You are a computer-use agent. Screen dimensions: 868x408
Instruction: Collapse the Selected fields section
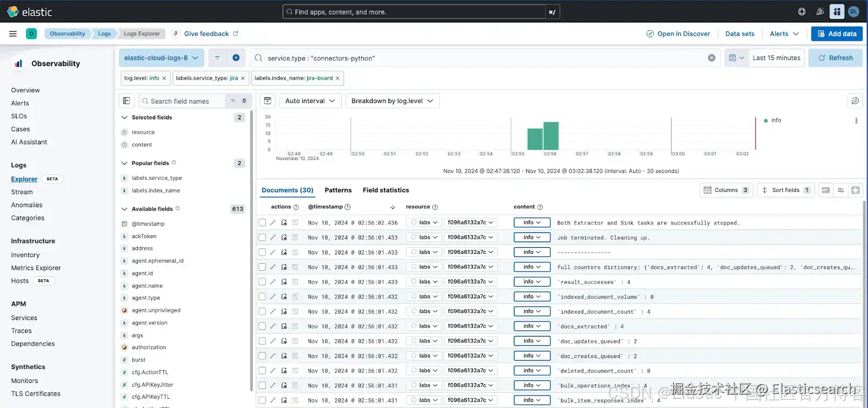(x=124, y=117)
